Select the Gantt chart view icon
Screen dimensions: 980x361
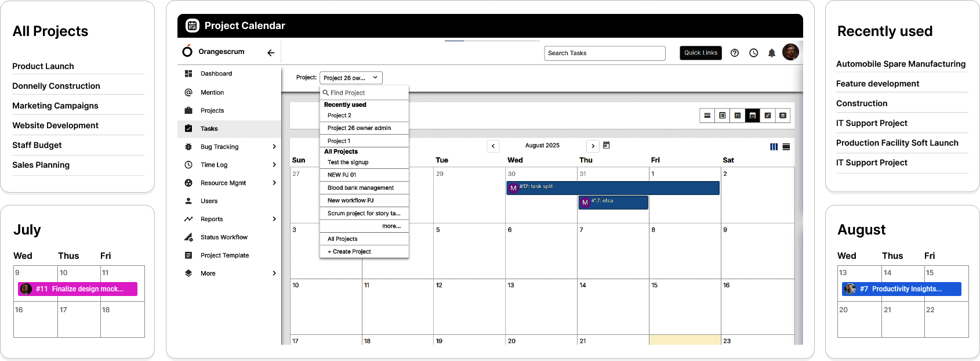[768, 115]
